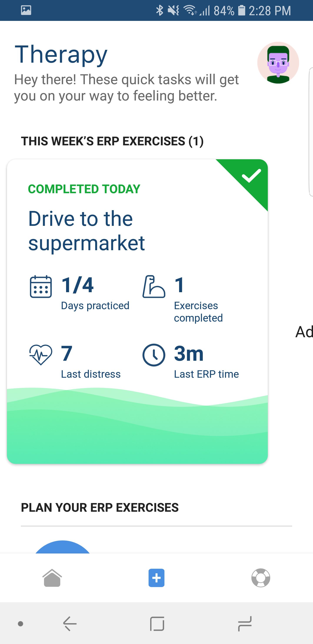Tap the COMPLETED TODAY label
Image resolution: width=313 pixels, height=644 pixels.
84,189
